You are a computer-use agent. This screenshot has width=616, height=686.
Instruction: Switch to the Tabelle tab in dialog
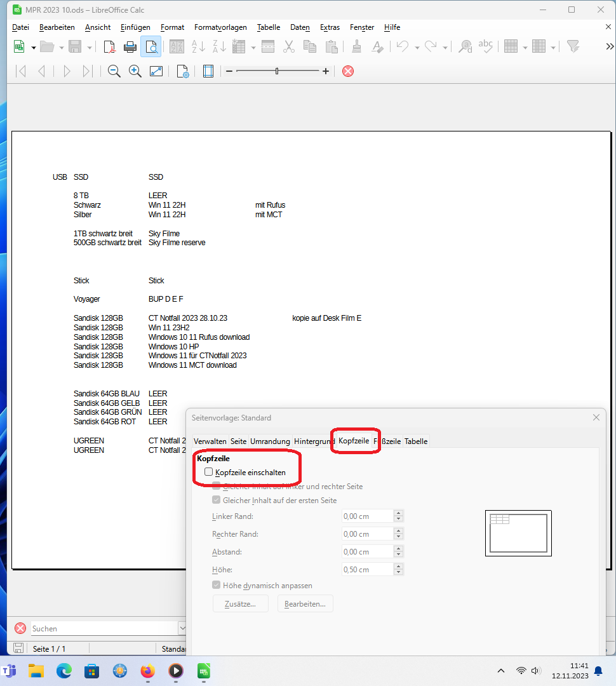(415, 441)
